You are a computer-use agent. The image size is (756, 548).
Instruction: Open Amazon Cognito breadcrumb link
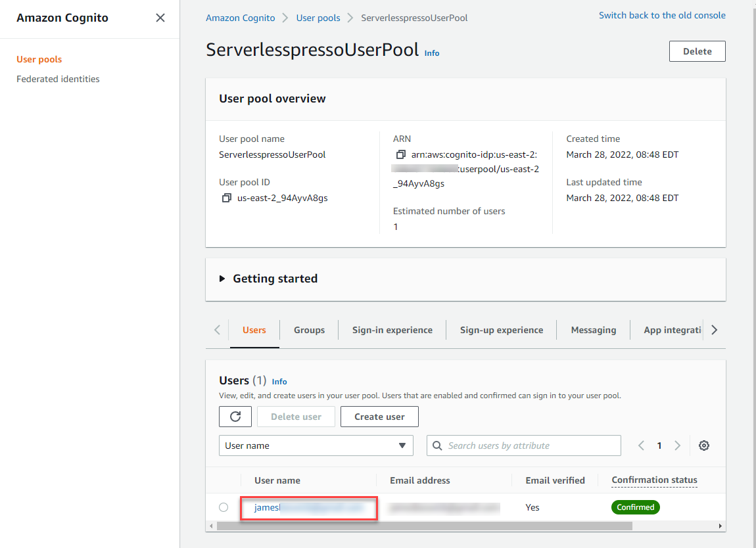[241, 18]
